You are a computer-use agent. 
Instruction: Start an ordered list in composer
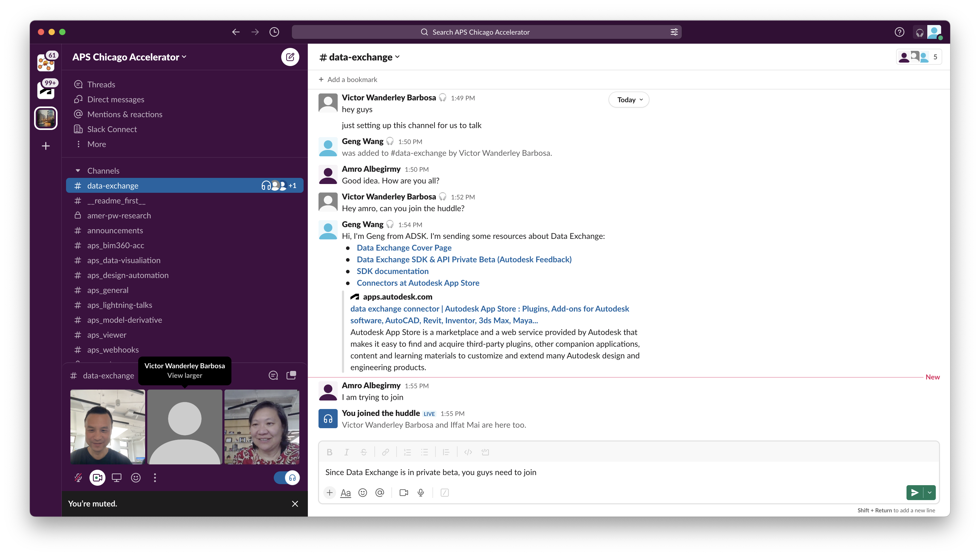(407, 452)
